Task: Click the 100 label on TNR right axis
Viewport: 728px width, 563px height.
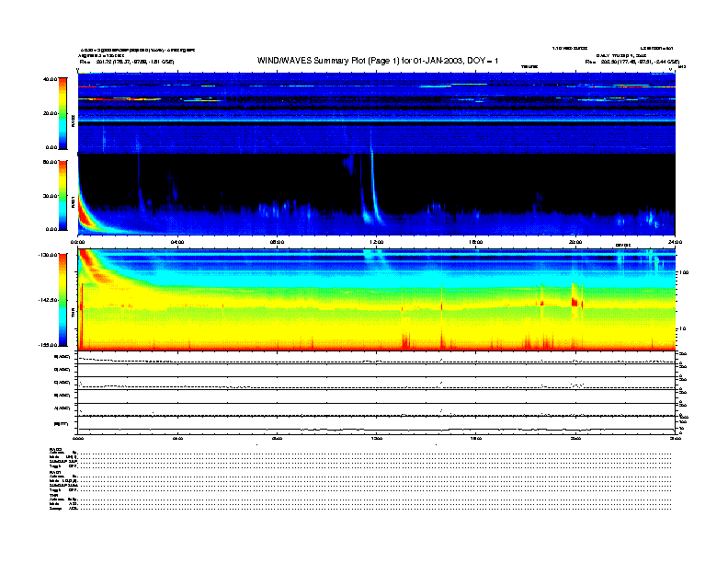Action: [x=684, y=272]
